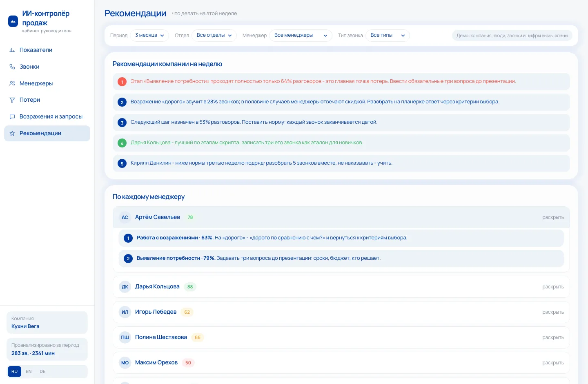Open the Менеджер dropdown Все менеджеры
The height and width of the screenshot is (384, 588).
[301, 36]
